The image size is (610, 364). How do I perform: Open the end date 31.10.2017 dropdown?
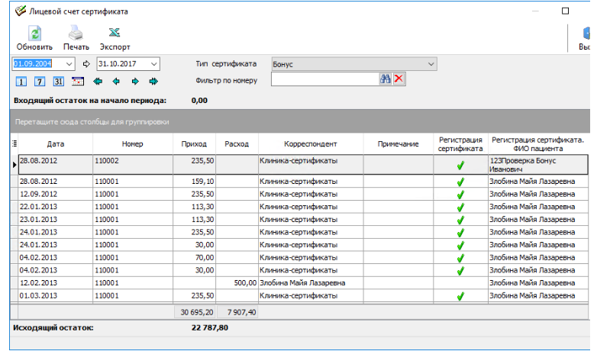(153, 64)
